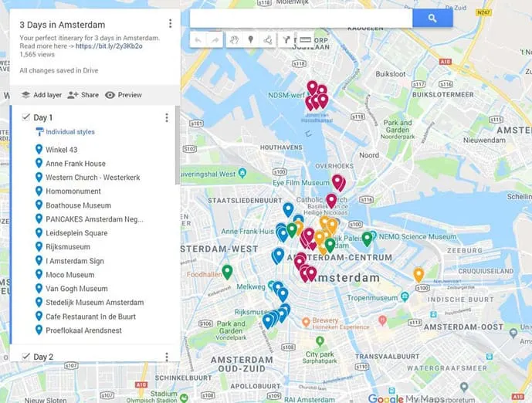The image size is (532, 403).
Task: Select Leidseplein Square list item
Action: pyautogui.click(x=76, y=233)
